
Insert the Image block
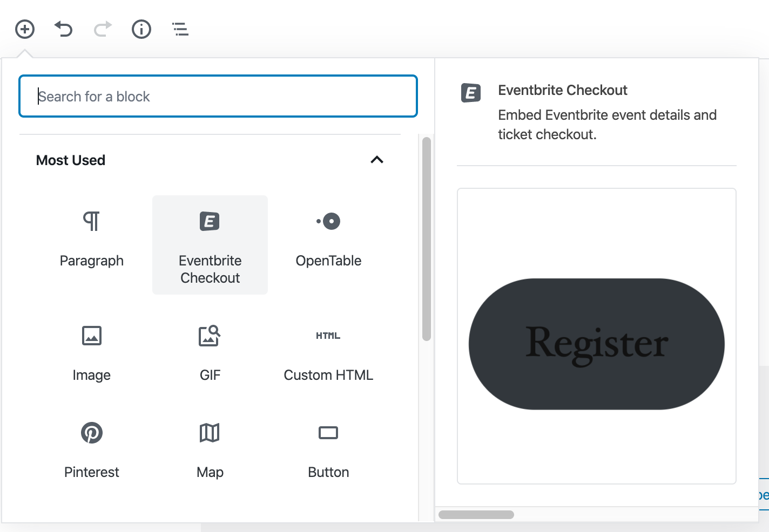click(x=92, y=353)
